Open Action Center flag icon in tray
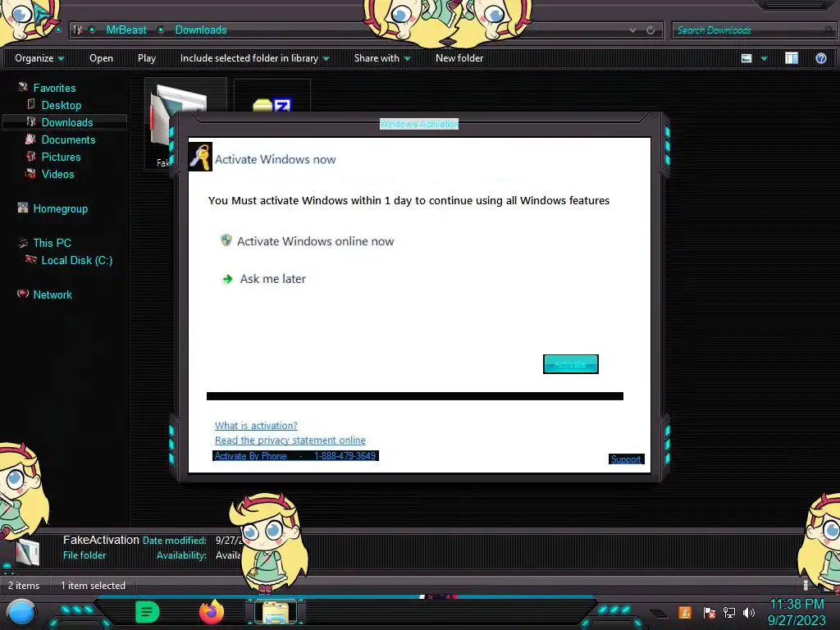Image resolution: width=840 pixels, height=630 pixels. point(710,612)
